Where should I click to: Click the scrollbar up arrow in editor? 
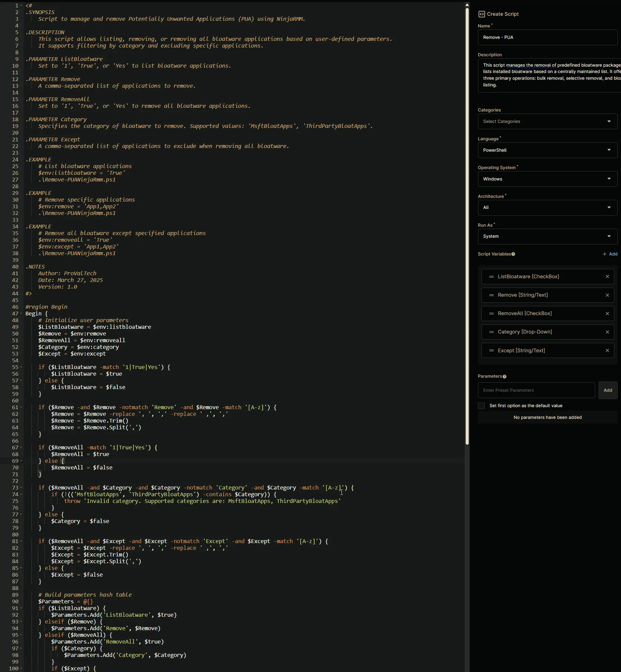pyautogui.click(x=467, y=5)
